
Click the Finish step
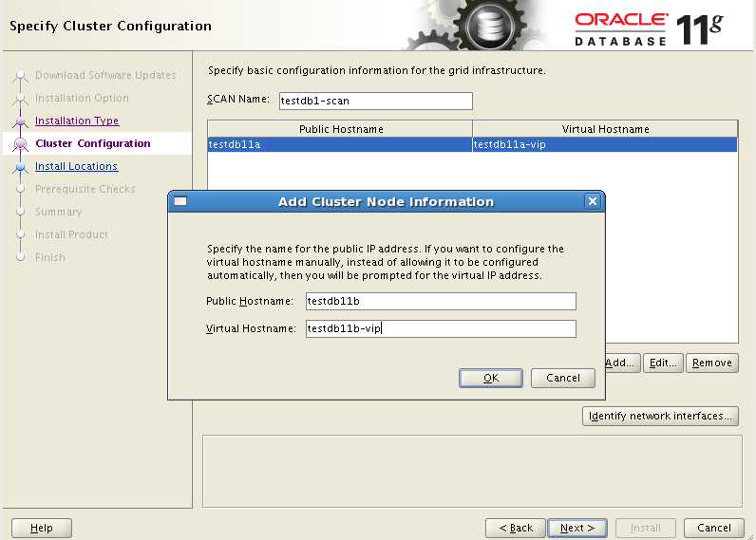50,257
